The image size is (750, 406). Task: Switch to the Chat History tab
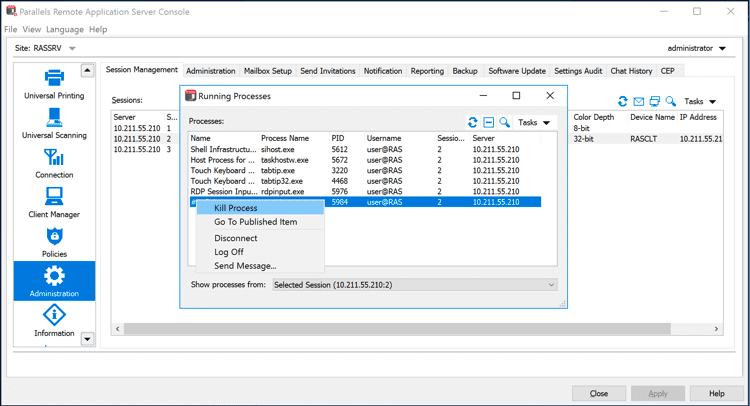point(631,71)
